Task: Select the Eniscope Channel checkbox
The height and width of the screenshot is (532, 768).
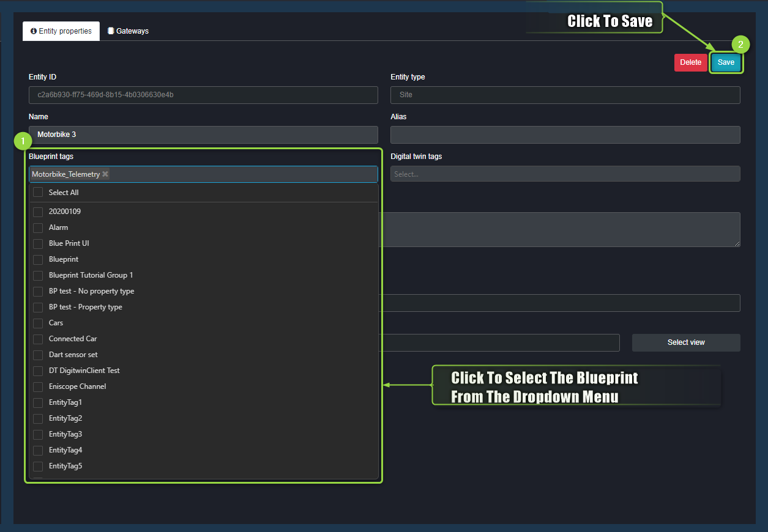Action: 38,386
